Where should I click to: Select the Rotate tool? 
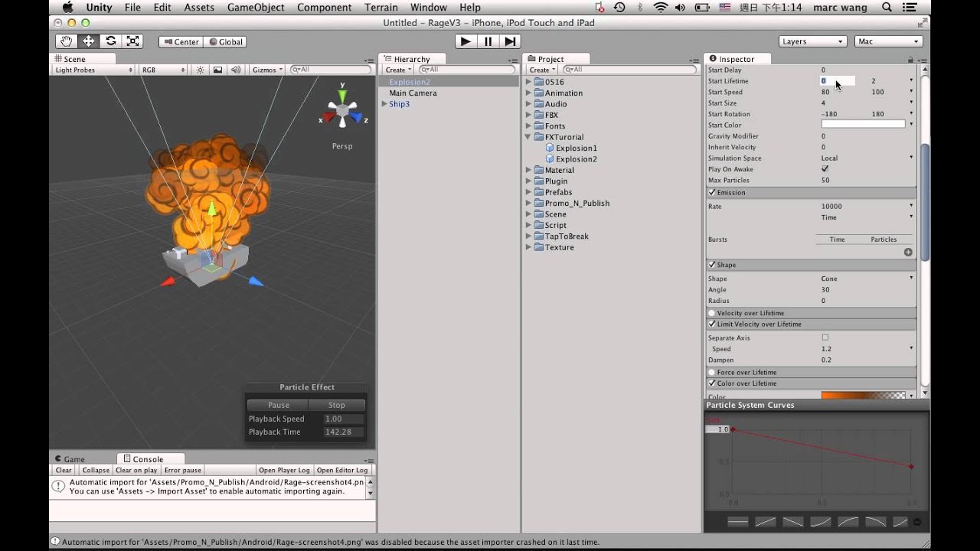(x=111, y=41)
